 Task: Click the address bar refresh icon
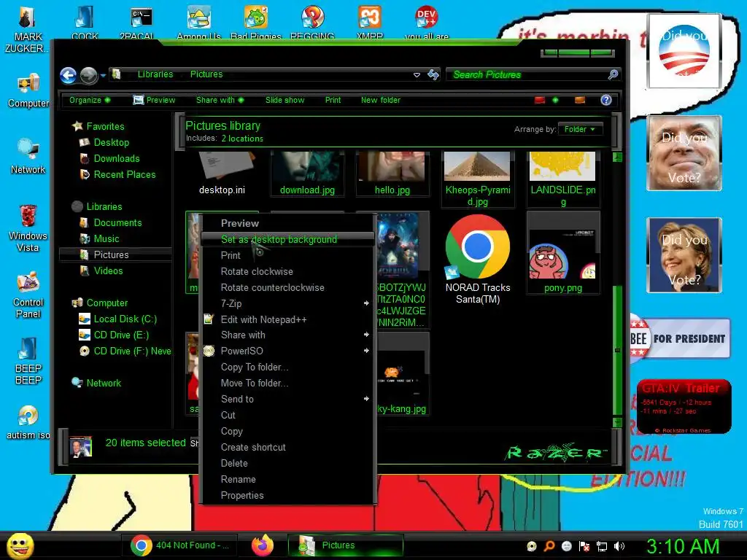(433, 74)
